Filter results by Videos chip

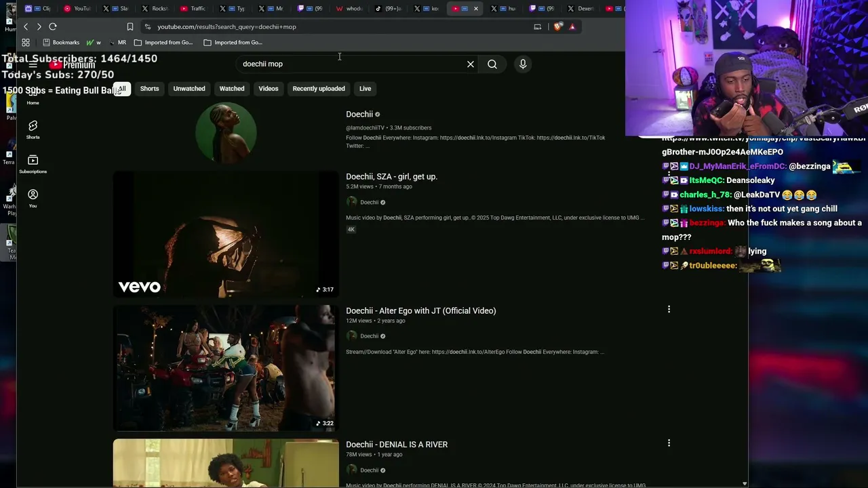point(269,89)
